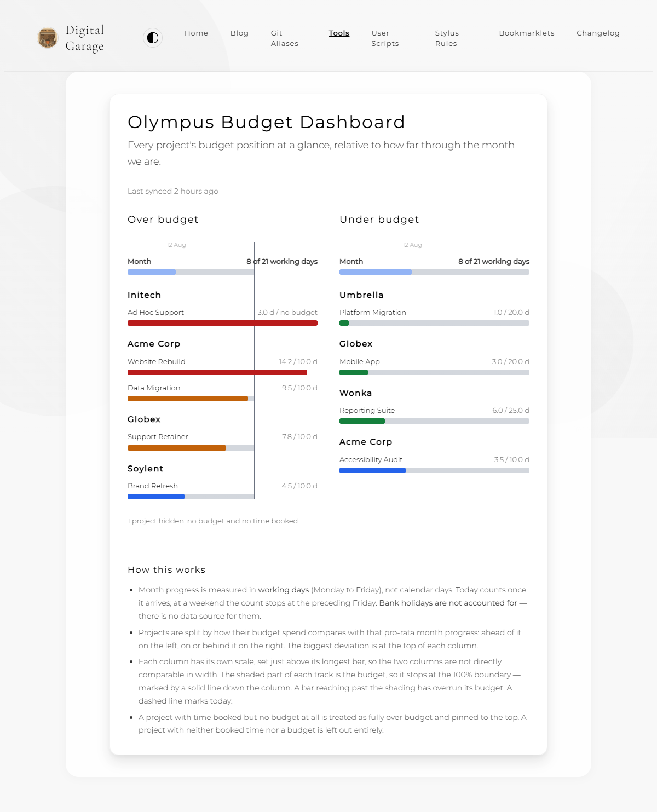Image resolution: width=657 pixels, height=812 pixels.
Task: Click the Month progress bar under Over budget
Action: [191, 272]
